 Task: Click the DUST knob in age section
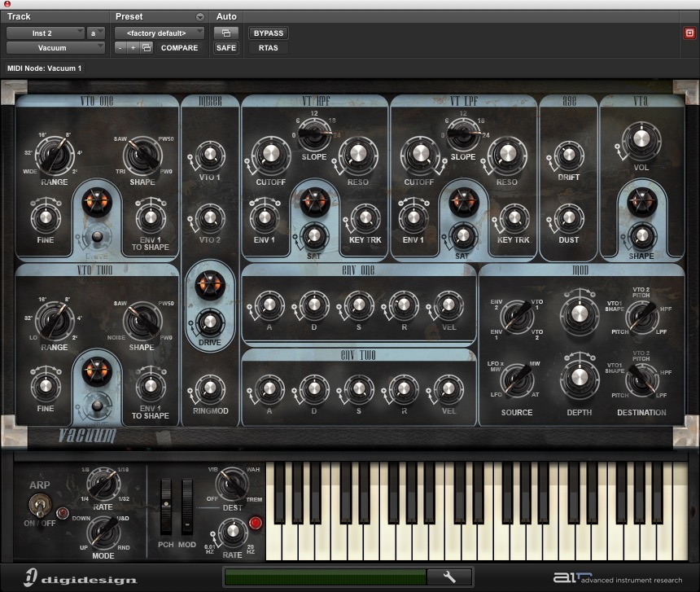[x=569, y=218]
